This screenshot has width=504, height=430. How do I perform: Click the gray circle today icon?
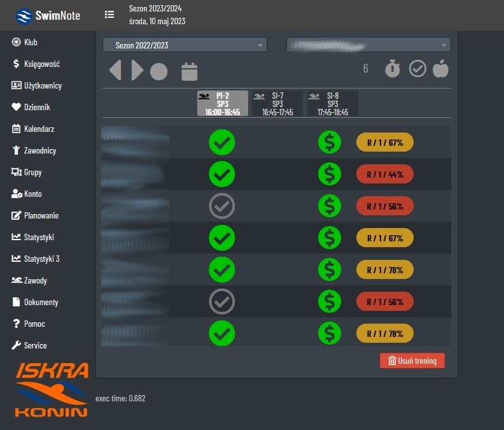[x=158, y=71]
